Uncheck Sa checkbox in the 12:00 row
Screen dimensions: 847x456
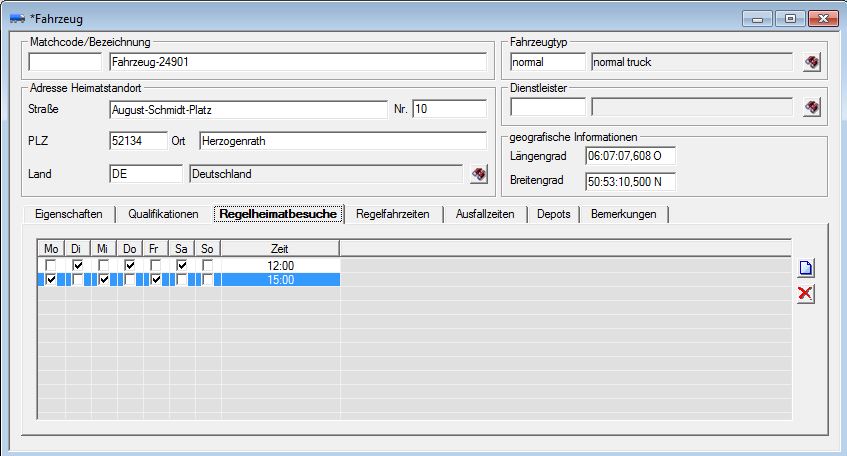tap(181, 265)
